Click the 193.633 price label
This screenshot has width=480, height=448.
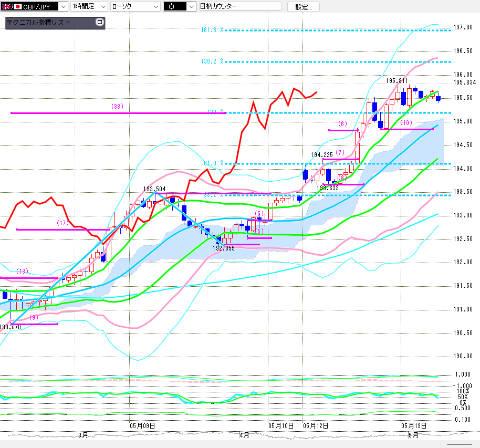[x=328, y=188]
